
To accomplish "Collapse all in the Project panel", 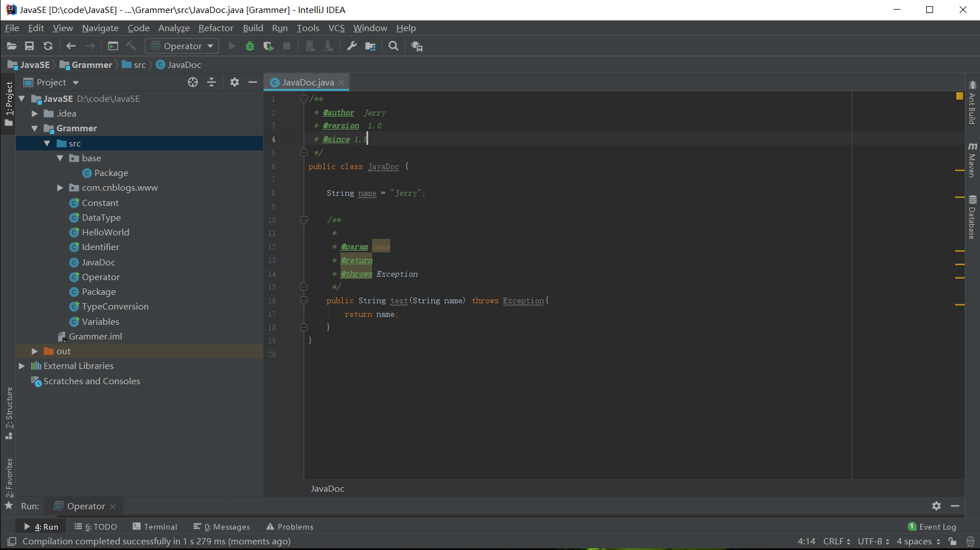I will coord(211,83).
